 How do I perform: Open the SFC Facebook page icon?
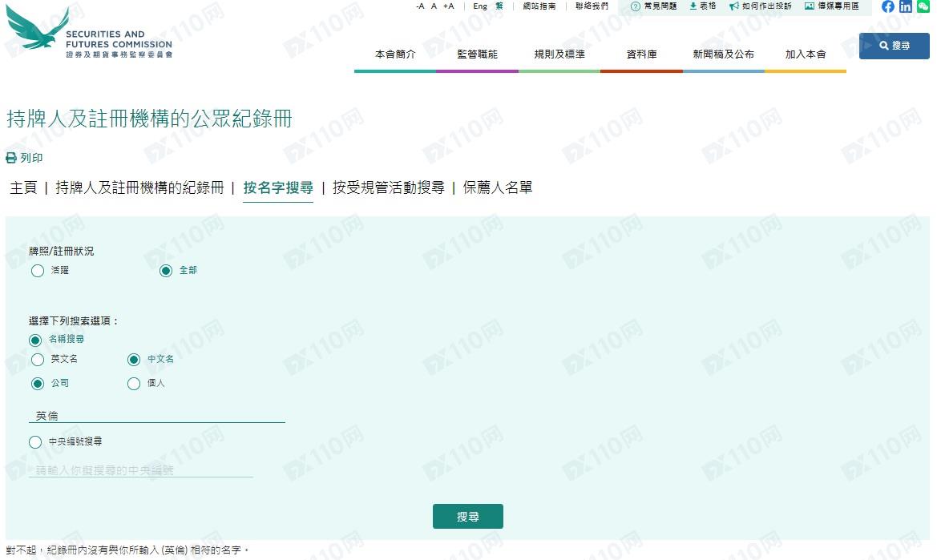pos(888,6)
